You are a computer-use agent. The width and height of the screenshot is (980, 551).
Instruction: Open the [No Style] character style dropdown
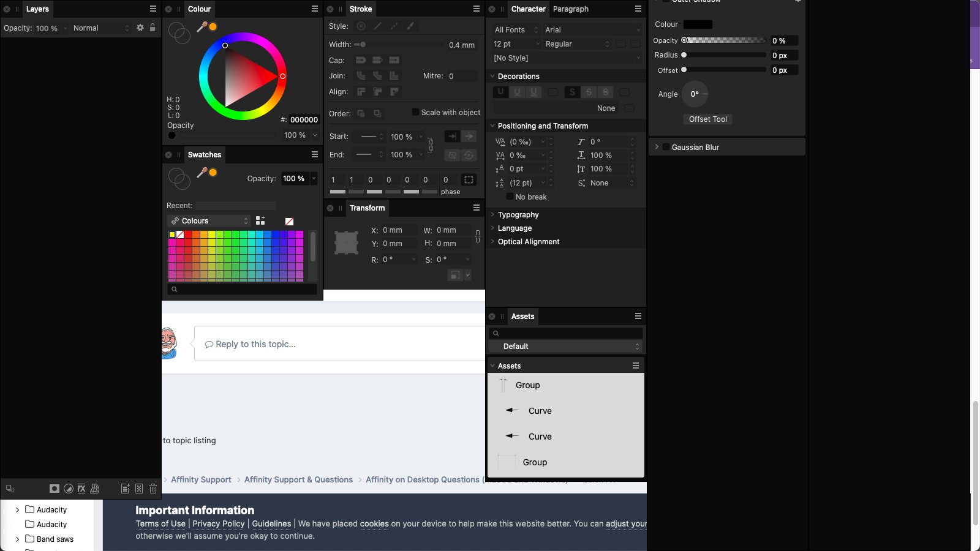point(567,58)
